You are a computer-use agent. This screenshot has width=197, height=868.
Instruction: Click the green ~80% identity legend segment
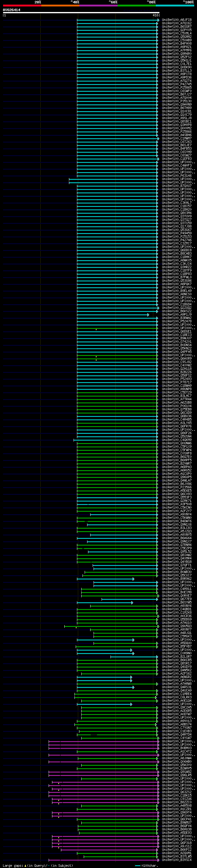point(137,6)
